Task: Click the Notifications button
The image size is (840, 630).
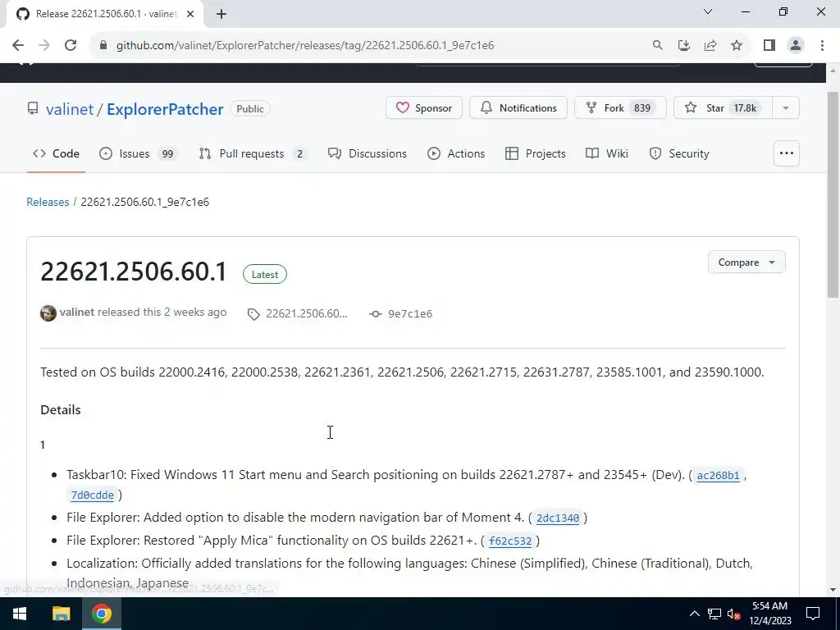Action: (x=518, y=107)
